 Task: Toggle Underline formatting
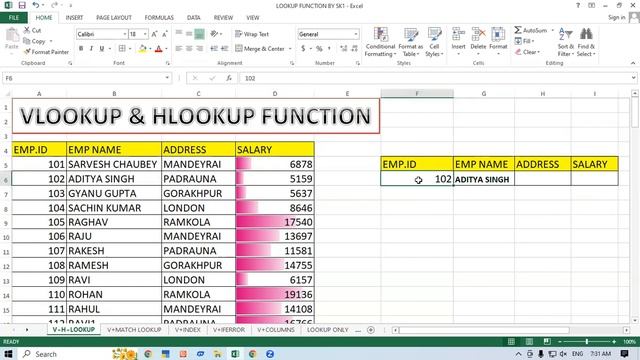tap(102, 49)
